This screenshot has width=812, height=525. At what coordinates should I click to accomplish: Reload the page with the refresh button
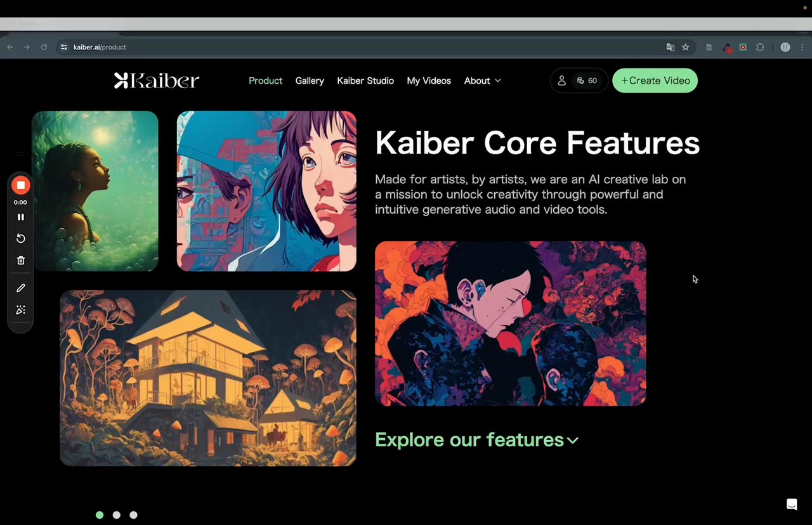tap(44, 47)
